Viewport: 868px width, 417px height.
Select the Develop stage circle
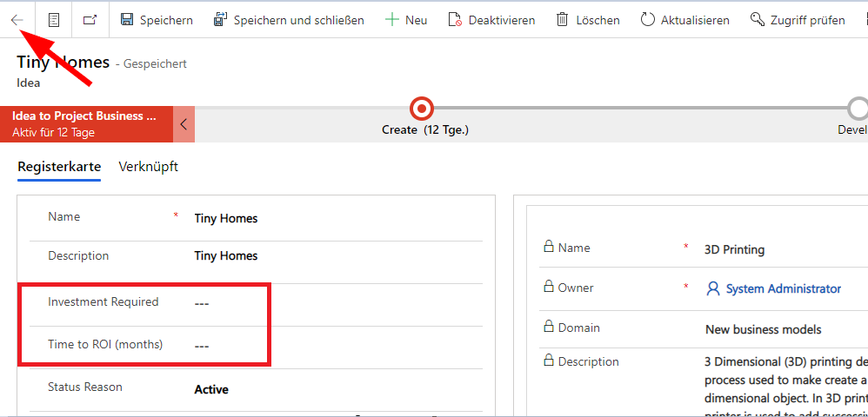coord(858,109)
